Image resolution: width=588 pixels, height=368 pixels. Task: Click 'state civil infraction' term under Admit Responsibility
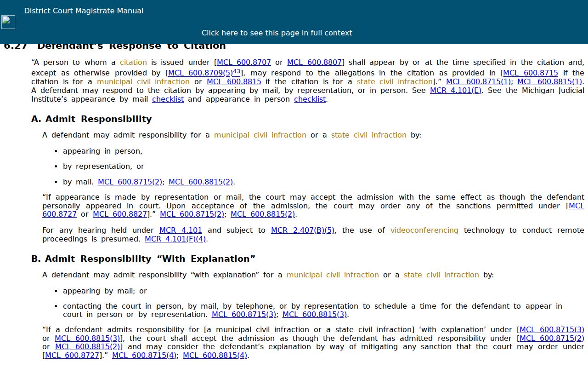click(369, 135)
